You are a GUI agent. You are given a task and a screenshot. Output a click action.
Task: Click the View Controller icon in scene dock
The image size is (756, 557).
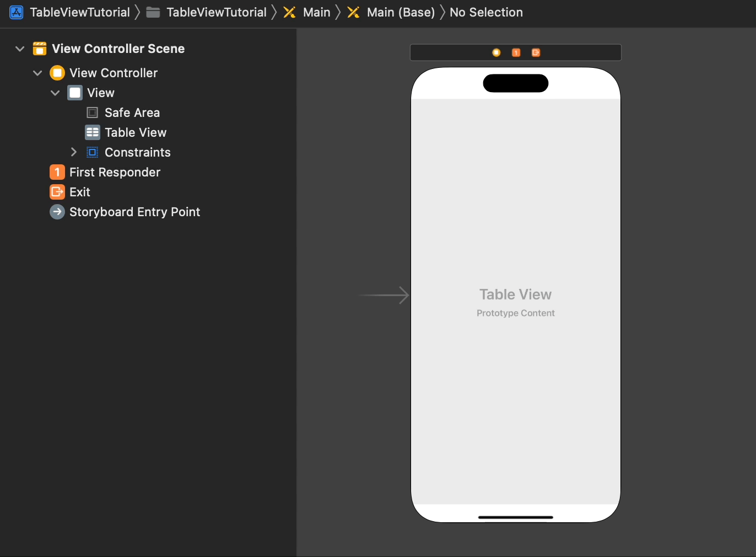coord(496,52)
